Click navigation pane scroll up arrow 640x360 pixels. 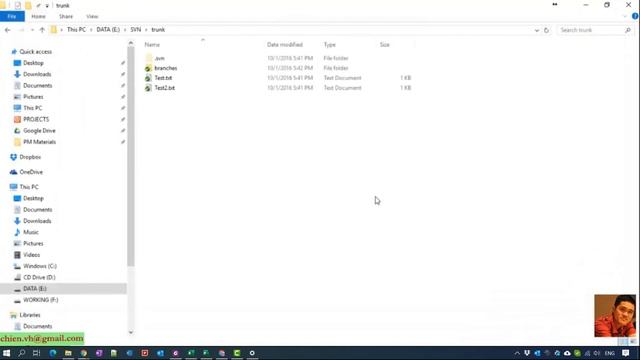tap(131, 43)
